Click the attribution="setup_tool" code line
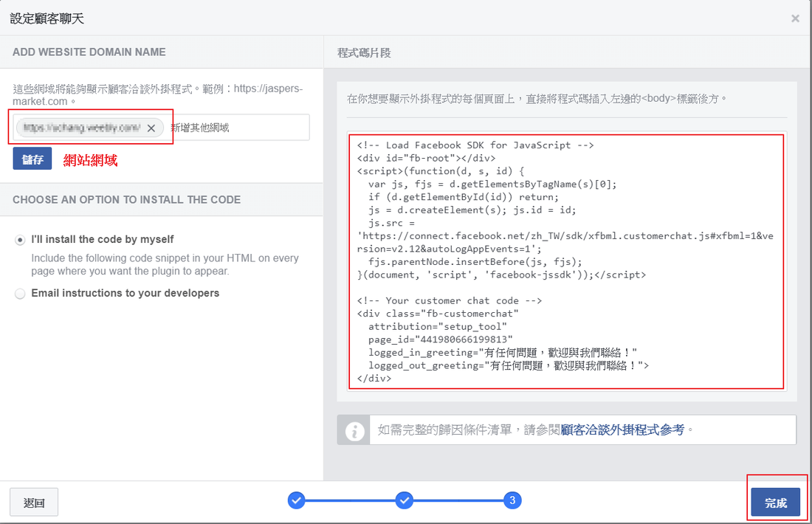 tap(438, 327)
